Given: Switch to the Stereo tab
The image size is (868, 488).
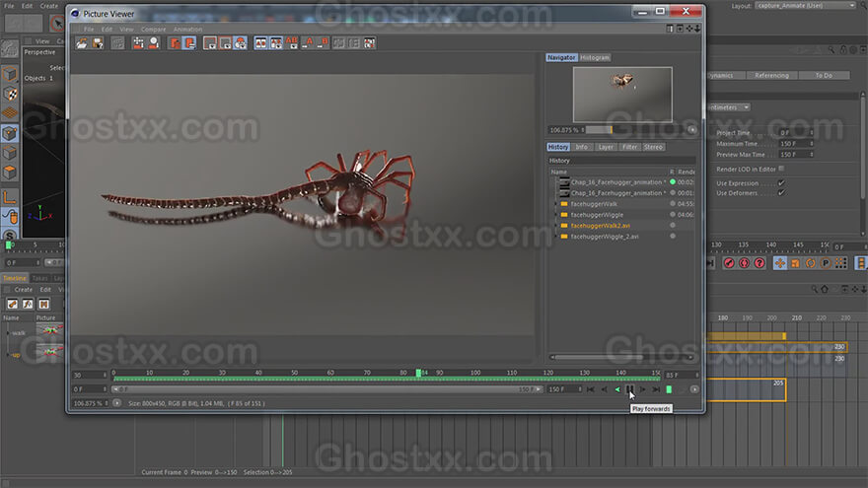Looking at the screenshot, I should (653, 147).
